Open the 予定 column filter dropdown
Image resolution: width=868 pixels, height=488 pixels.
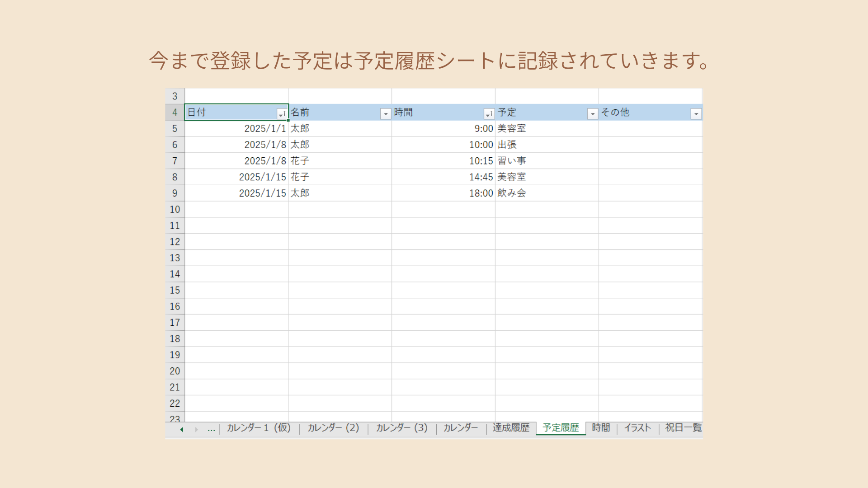tap(592, 114)
